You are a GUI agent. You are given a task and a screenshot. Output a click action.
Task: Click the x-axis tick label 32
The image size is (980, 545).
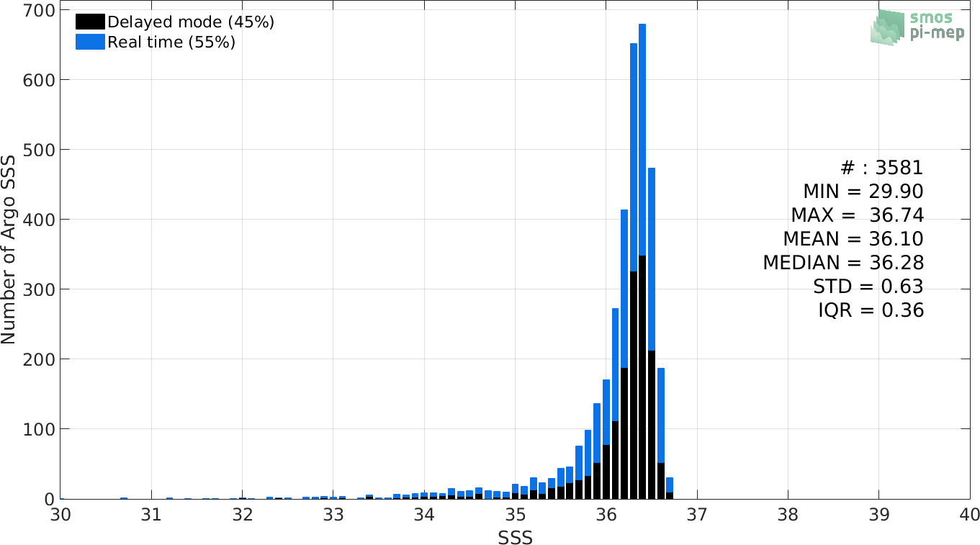pyautogui.click(x=243, y=515)
